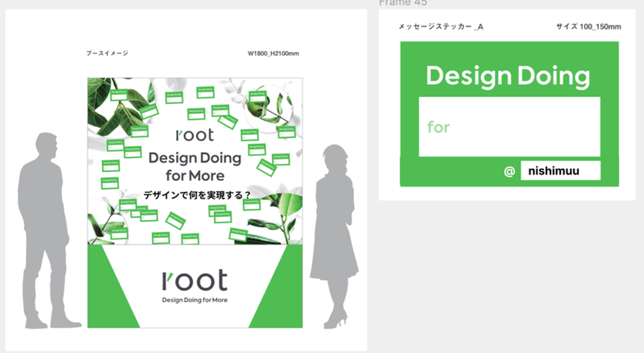Click the large white "Design Doing" sticker heading
The image size is (644, 353).
pos(508,76)
